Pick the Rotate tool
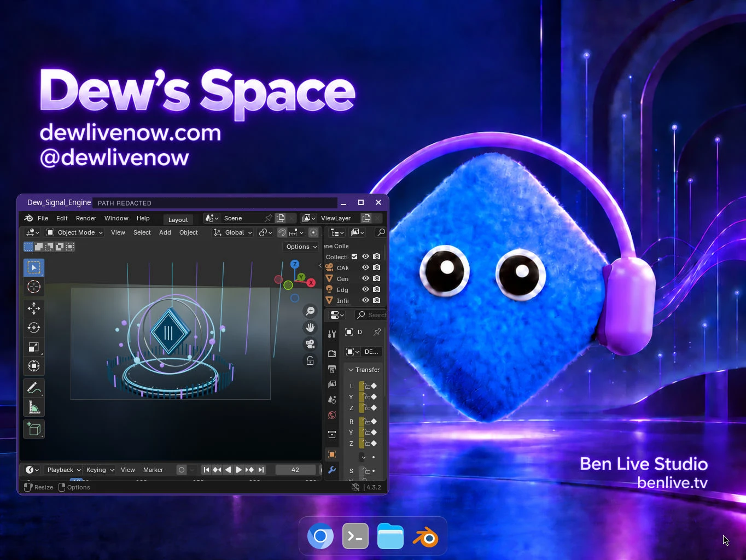 [34, 328]
